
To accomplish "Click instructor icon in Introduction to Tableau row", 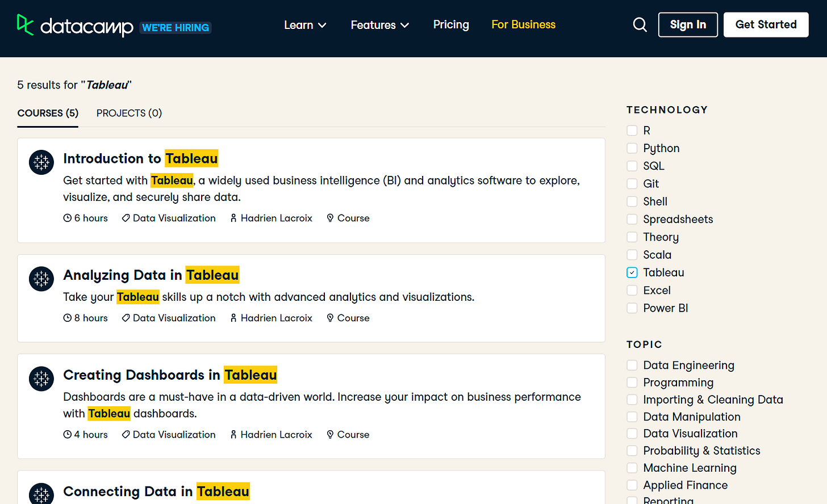I will (233, 218).
